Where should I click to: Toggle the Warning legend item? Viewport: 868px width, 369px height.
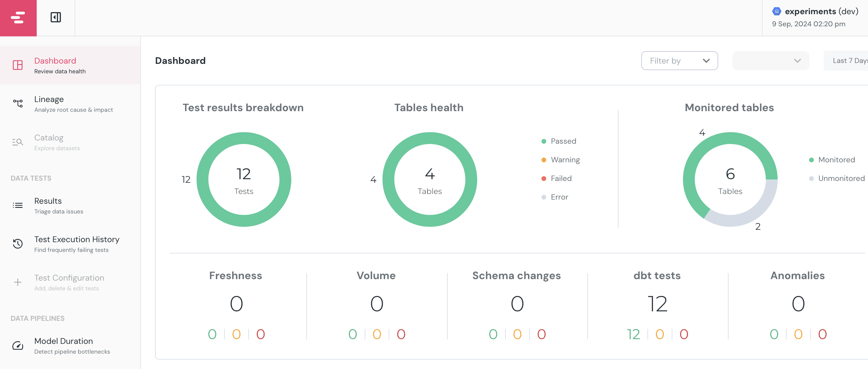(560, 160)
